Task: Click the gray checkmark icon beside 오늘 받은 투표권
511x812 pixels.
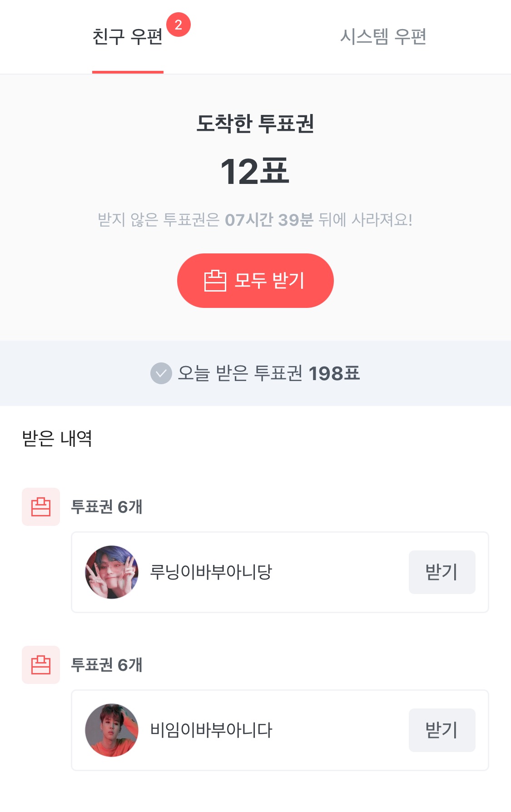Action: point(161,373)
